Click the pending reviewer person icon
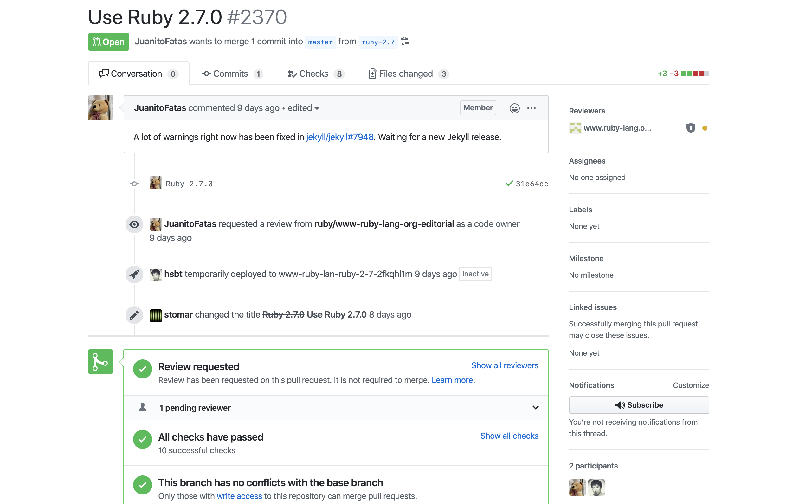Screen dimensions: 812x504 pyautogui.click(x=143, y=407)
